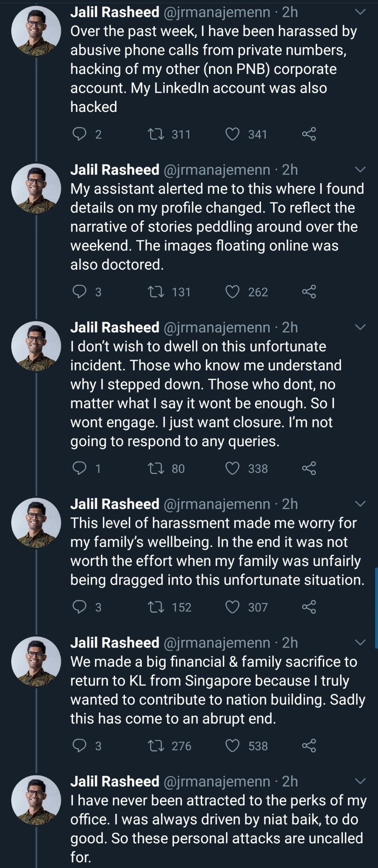
Task: Share the 'I just want closure' tweet
Action: (x=309, y=469)
